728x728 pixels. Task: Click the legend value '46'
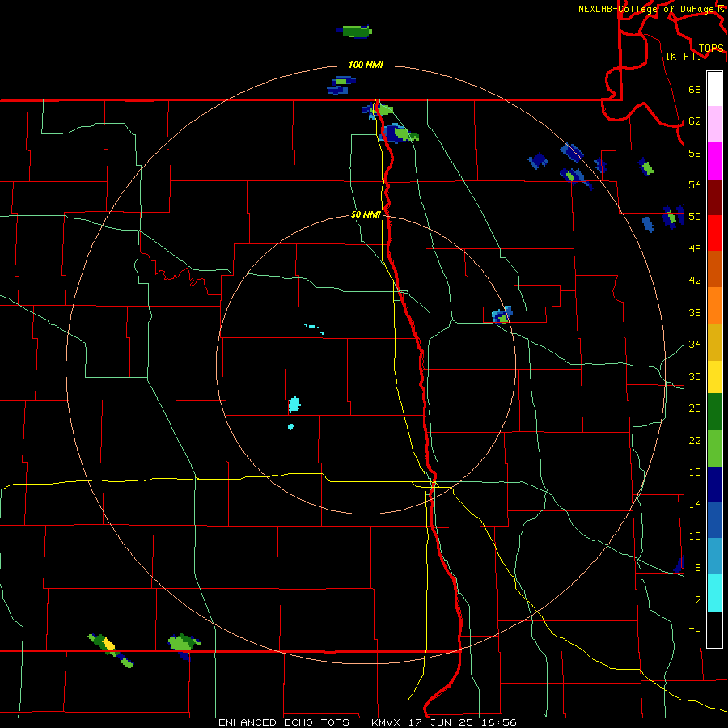click(695, 249)
